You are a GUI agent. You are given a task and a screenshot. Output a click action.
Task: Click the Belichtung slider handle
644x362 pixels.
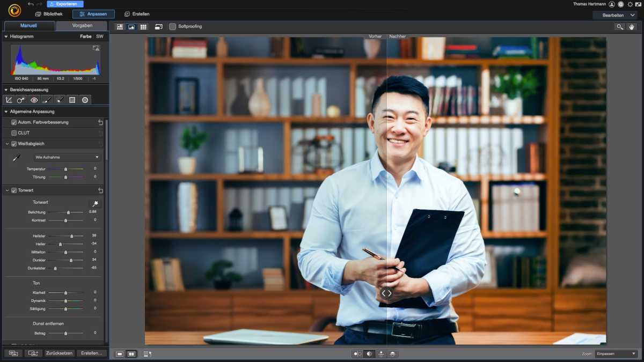[68, 212]
